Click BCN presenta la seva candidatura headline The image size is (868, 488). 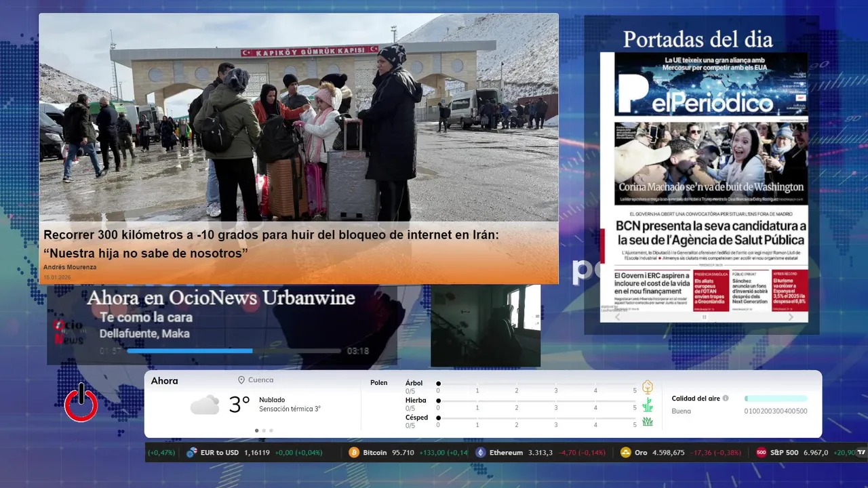click(711, 232)
